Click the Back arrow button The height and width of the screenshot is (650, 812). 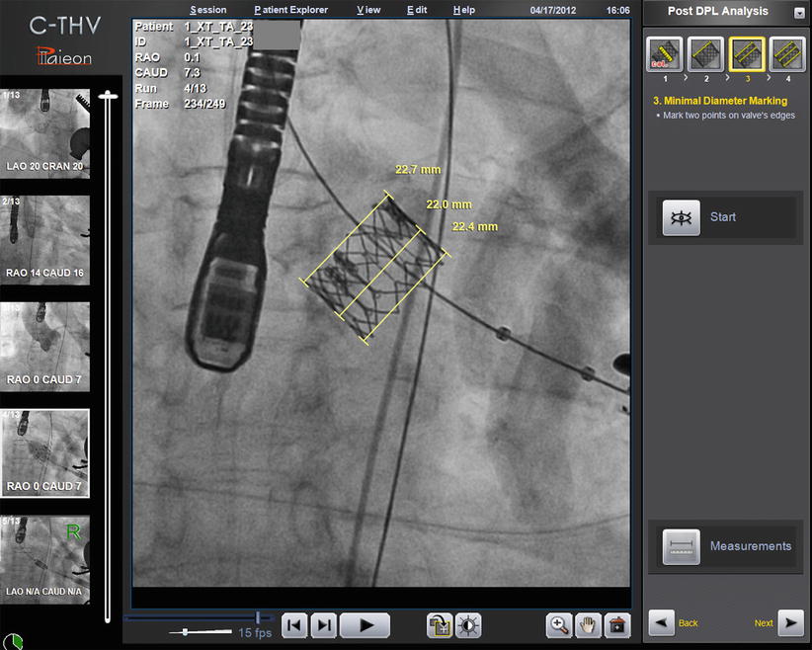pos(662,622)
